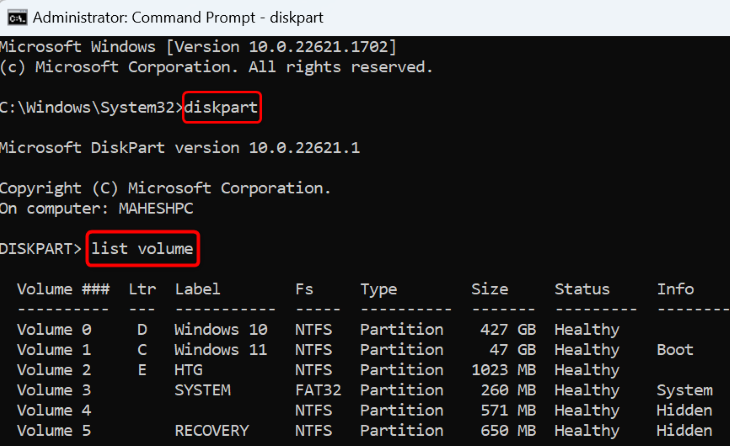Click the 'DISKPART>' prompt text
Viewport: 730px width, 446px height.
(x=42, y=249)
